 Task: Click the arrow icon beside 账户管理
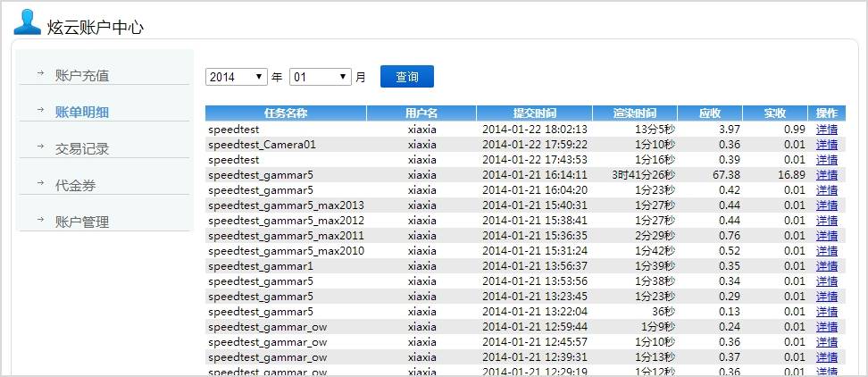[x=40, y=219]
